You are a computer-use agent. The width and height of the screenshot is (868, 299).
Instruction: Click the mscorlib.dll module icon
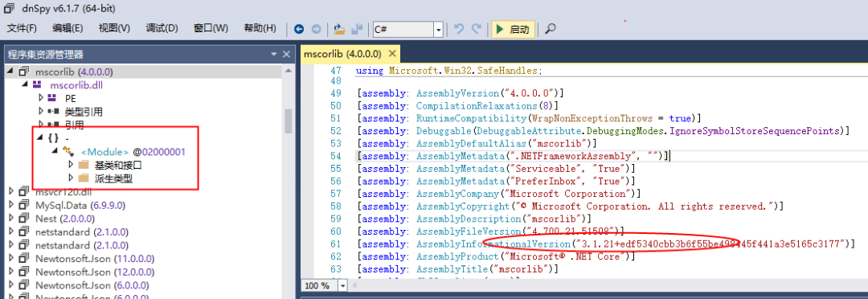click(x=37, y=84)
